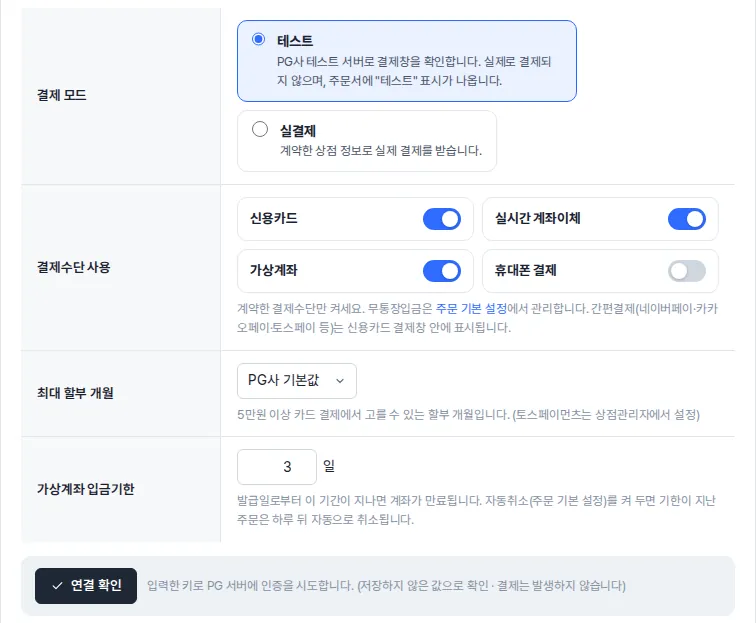
Task: Click the 계약한 상점 정보로 description text
Action: coord(381,150)
